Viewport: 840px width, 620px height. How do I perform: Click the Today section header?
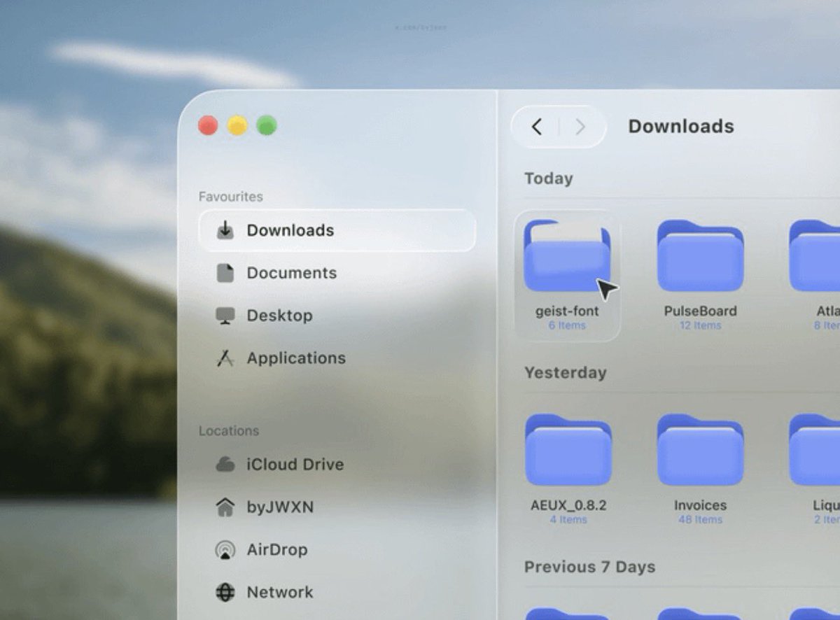[x=548, y=179]
